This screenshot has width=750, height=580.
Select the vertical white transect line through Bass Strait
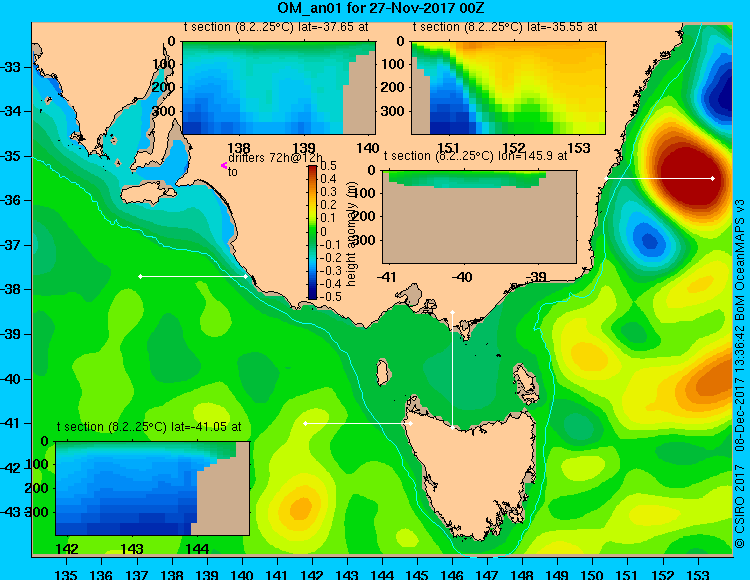tap(452, 370)
